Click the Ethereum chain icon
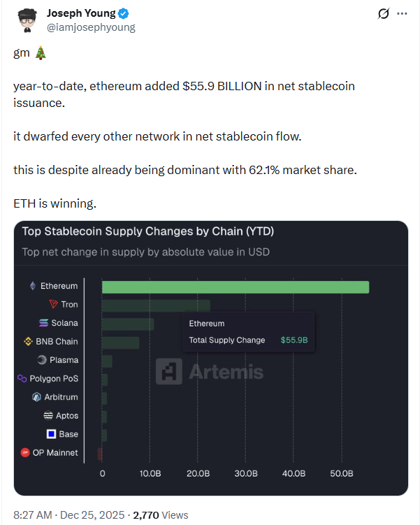 click(x=32, y=286)
